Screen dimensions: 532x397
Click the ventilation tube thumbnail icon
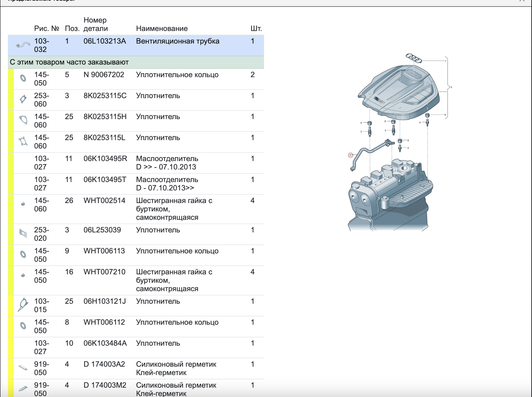tap(23, 45)
